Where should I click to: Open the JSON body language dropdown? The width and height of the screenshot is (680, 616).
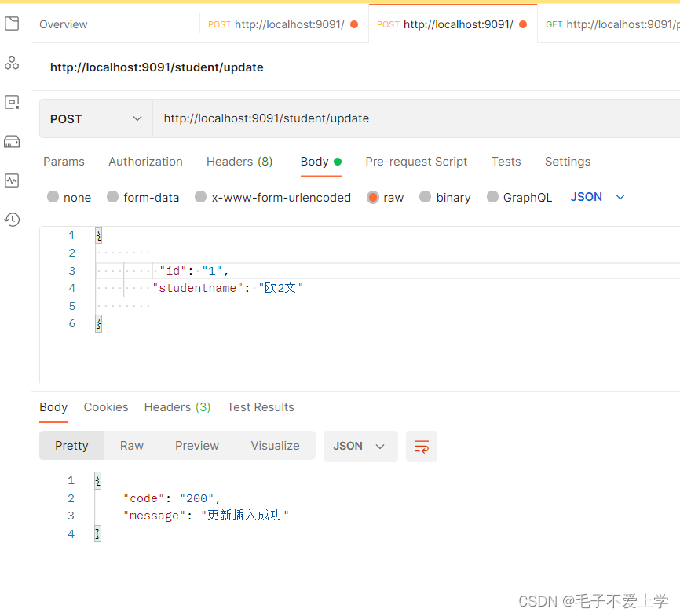(x=598, y=197)
